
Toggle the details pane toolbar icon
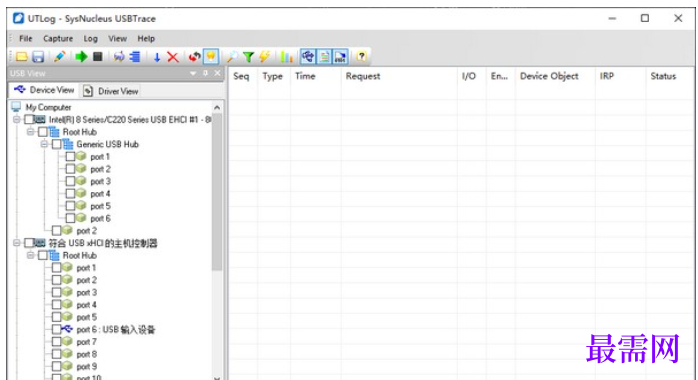tap(325, 57)
